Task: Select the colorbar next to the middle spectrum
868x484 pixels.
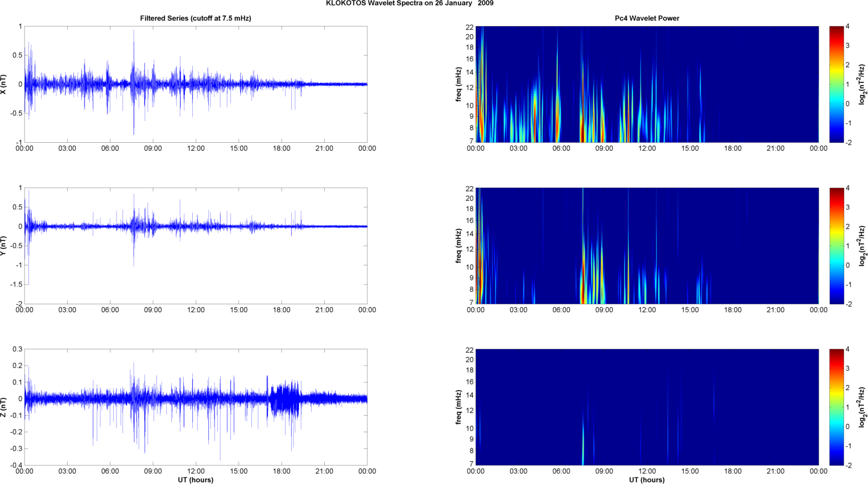Action: pyautogui.click(x=836, y=246)
